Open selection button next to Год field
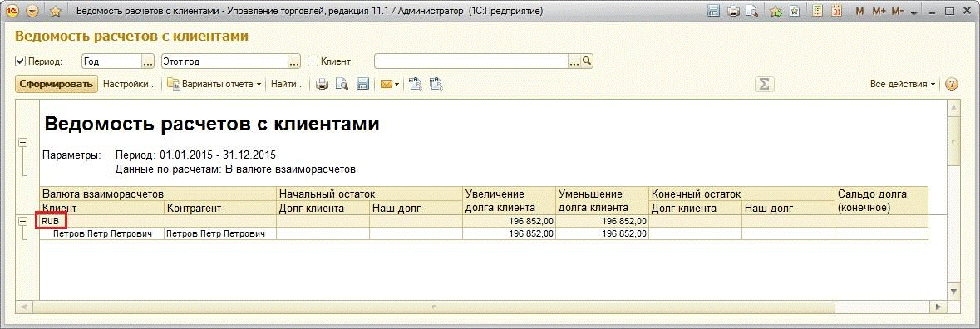 (x=147, y=61)
